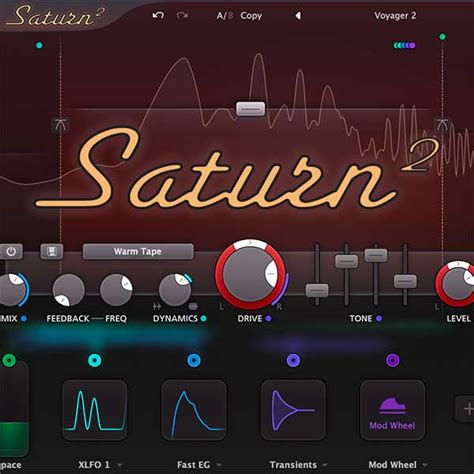
Task: Click the dynamics gate icon under knob
Action: click(x=157, y=306)
